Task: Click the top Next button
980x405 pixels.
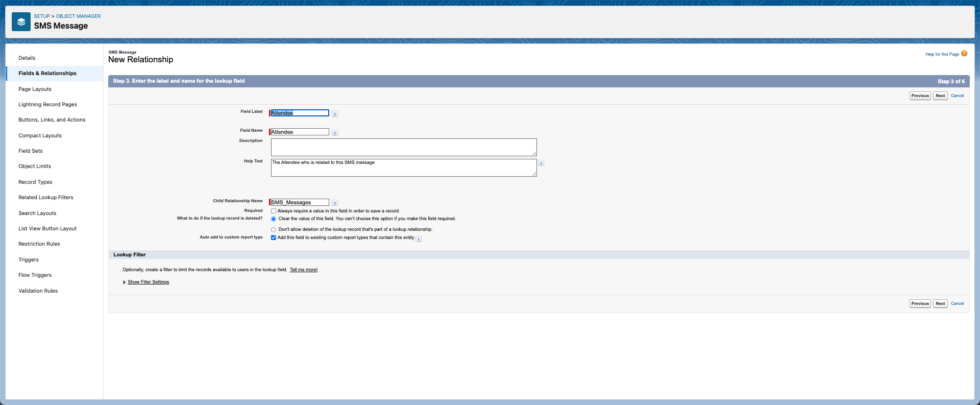Action: pyautogui.click(x=940, y=96)
